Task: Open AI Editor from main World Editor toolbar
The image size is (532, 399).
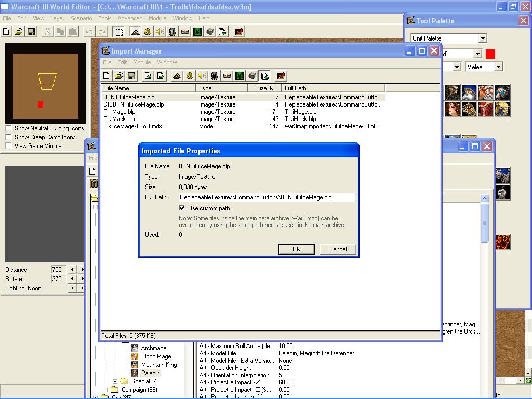Action: [197, 32]
